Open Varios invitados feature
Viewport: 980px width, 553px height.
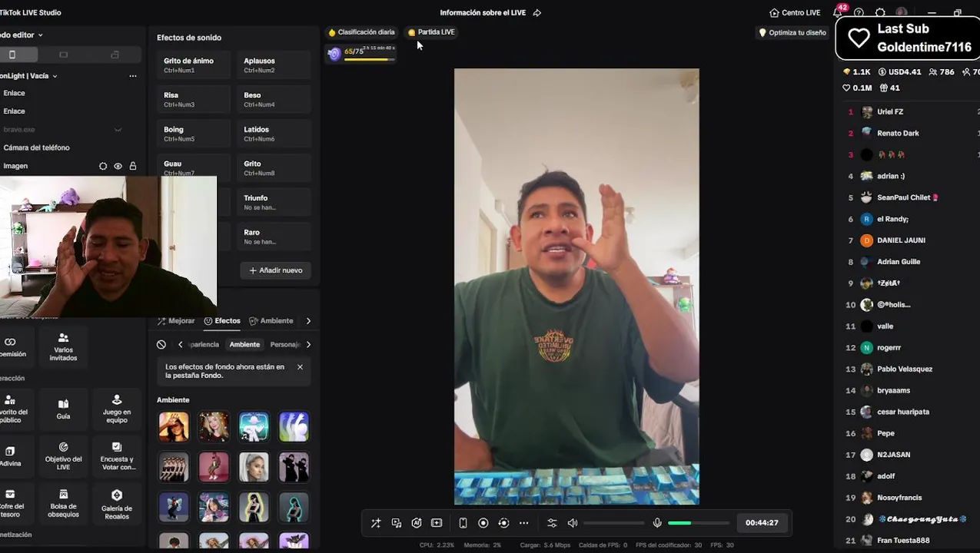pos(63,347)
